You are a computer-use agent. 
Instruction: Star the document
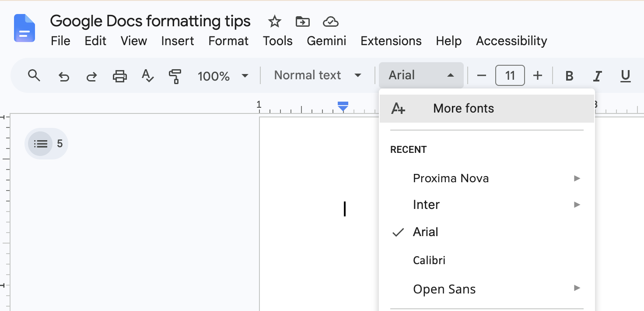coord(274,21)
